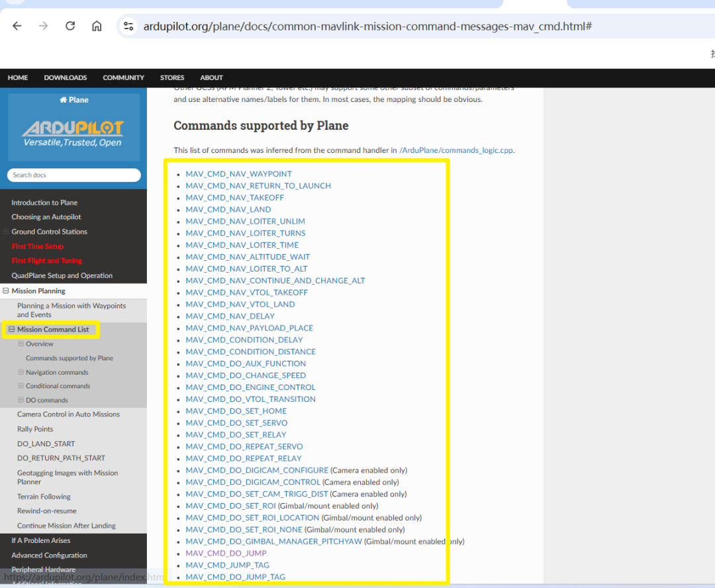
Task: Click the ArduPilot logo image
Action: (x=73, y=133)
